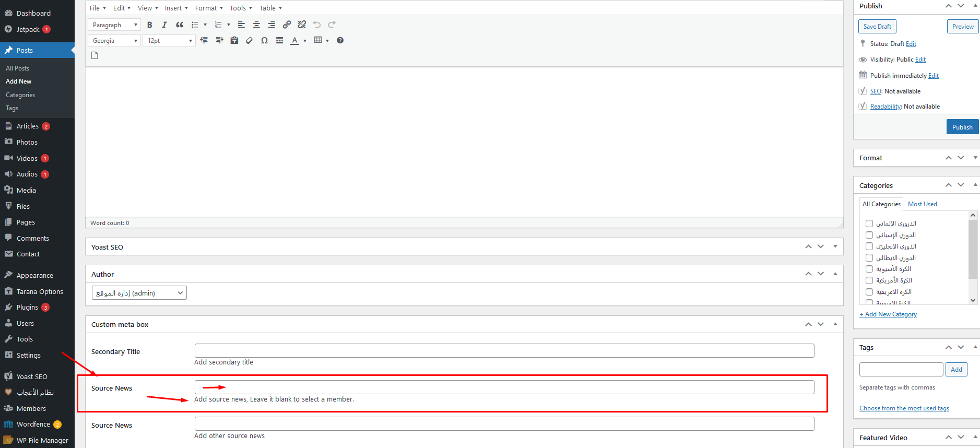Screen dimensions: 980x448
Task: Open the Author admin select box
Action: [139, 293]
